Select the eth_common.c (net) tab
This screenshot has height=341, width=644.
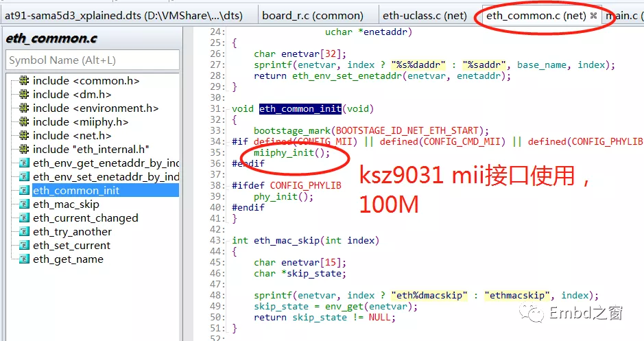[536, 16]
